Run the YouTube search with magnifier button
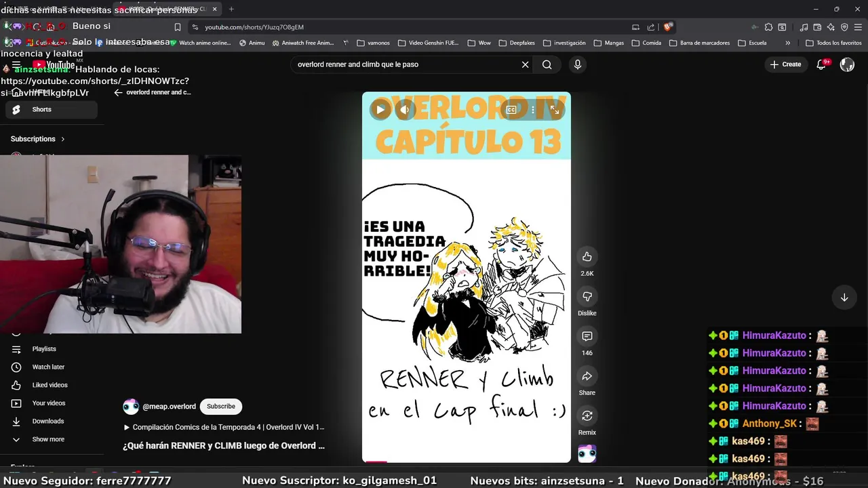The image size is (868, 488). point(547,64)
